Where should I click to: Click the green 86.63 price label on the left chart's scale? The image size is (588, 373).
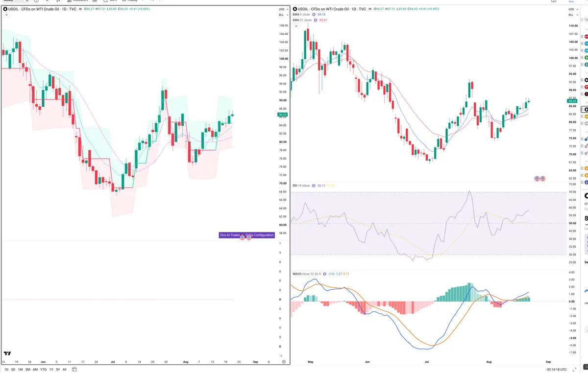282,115
